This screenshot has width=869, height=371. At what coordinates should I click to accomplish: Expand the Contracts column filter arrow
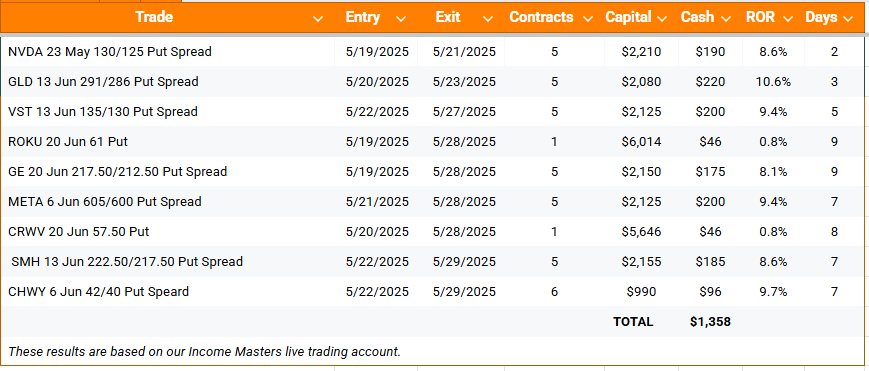click(x=588, y=19)
